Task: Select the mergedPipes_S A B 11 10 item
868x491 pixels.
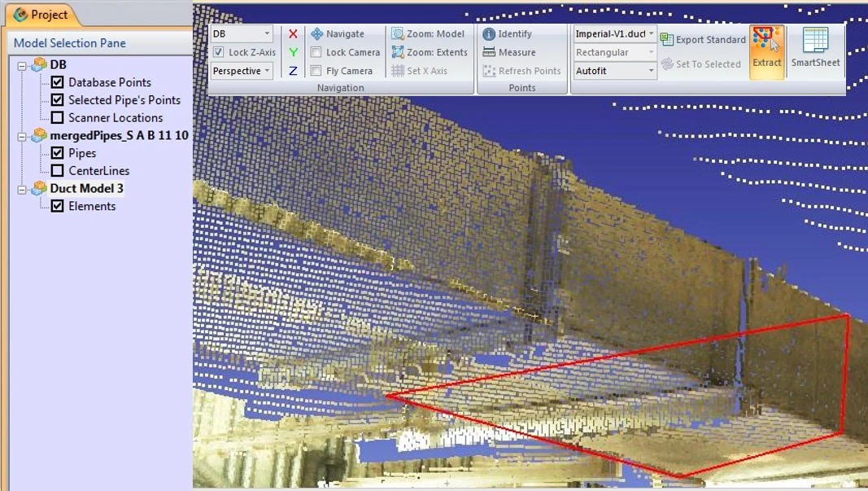Action: pos(119,135)
